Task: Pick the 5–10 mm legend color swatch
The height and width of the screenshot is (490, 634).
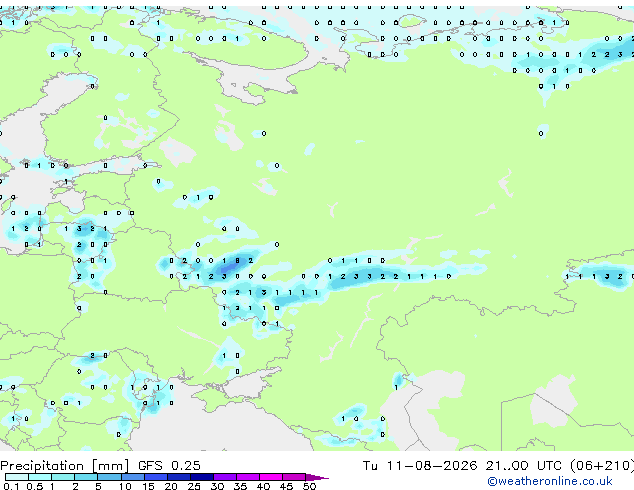Action: 110,477
